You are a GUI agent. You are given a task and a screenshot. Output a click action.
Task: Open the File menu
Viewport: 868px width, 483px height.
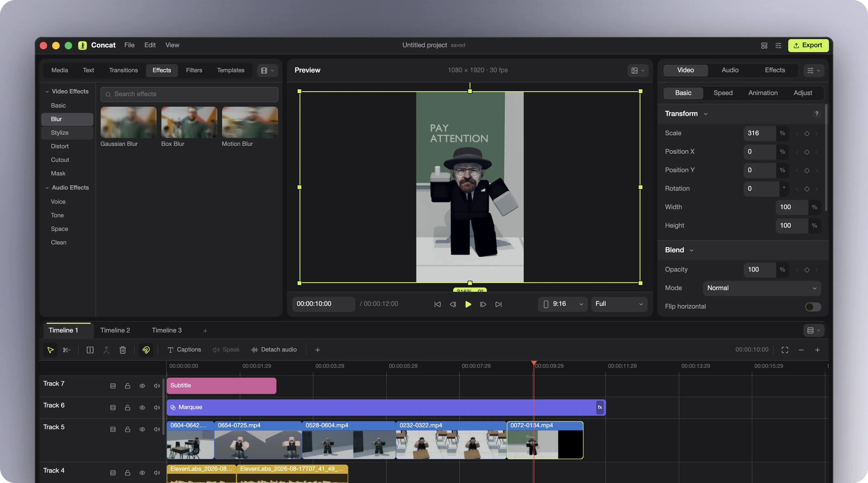(x=129, y=45)
